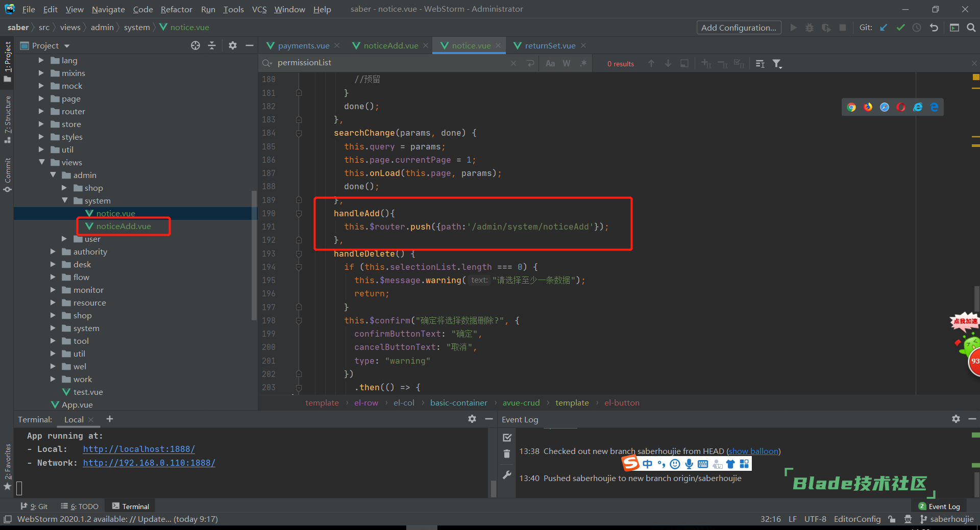Go to previous search occurrence arrow
This screenshot has height=530, width=980.
[651, 63]
